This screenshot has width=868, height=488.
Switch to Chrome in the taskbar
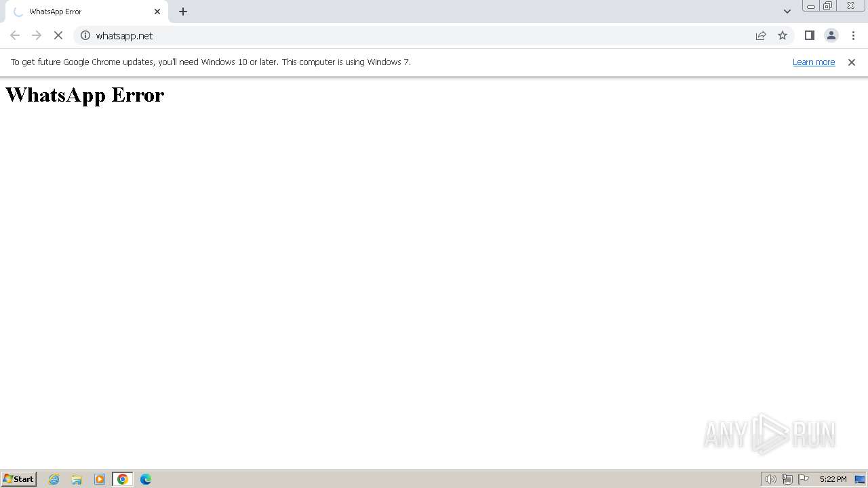[123, 479]
